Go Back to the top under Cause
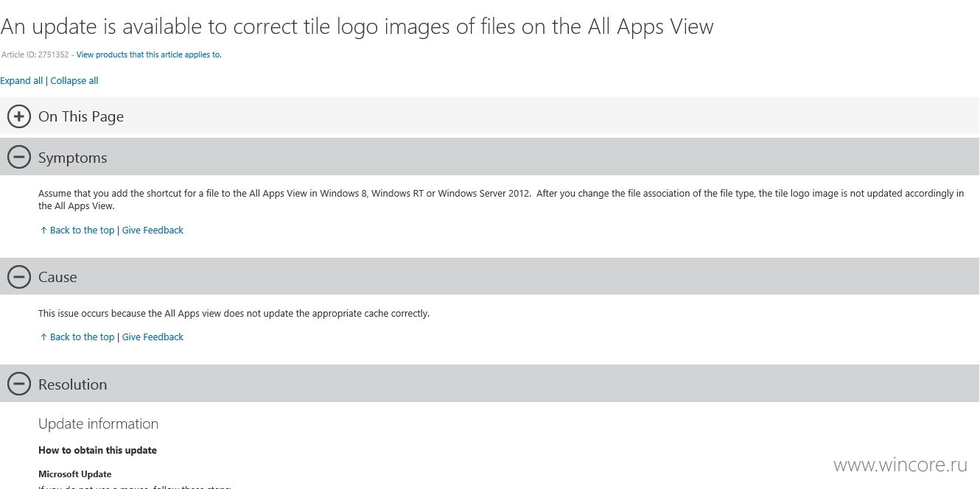The width and height of the screenshot is (980, 489). click(x=77, y=337)
